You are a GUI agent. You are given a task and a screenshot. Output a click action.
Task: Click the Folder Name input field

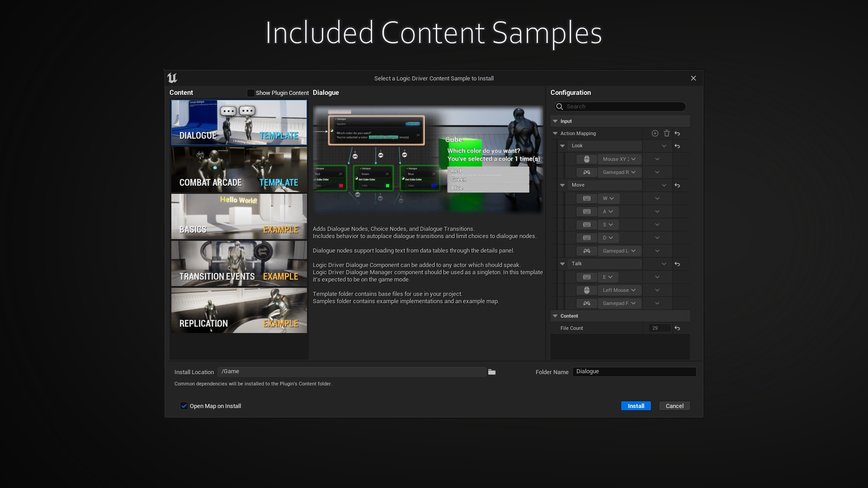point(634,371)
